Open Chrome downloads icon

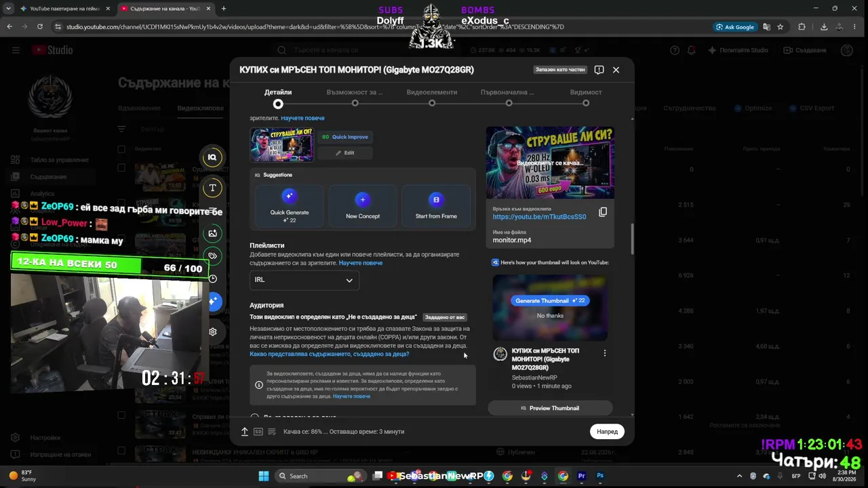click(824, 27)
